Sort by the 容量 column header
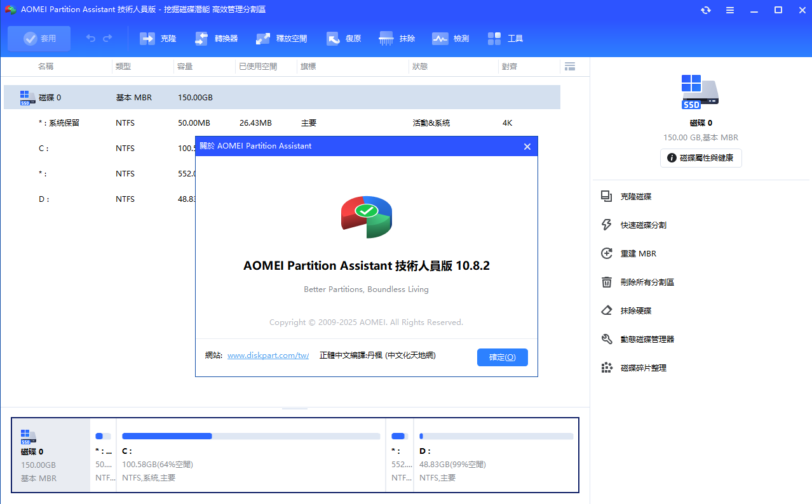 186,66
